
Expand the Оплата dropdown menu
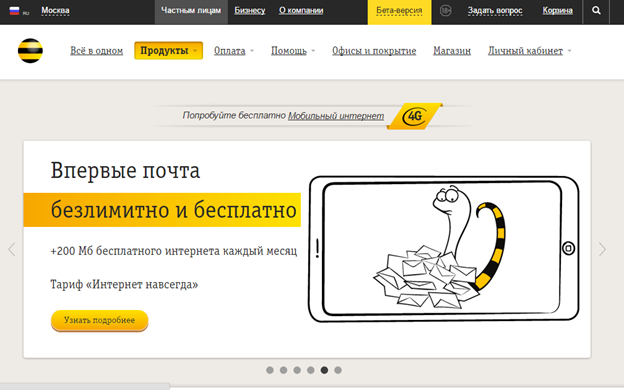tap(234, 51)
